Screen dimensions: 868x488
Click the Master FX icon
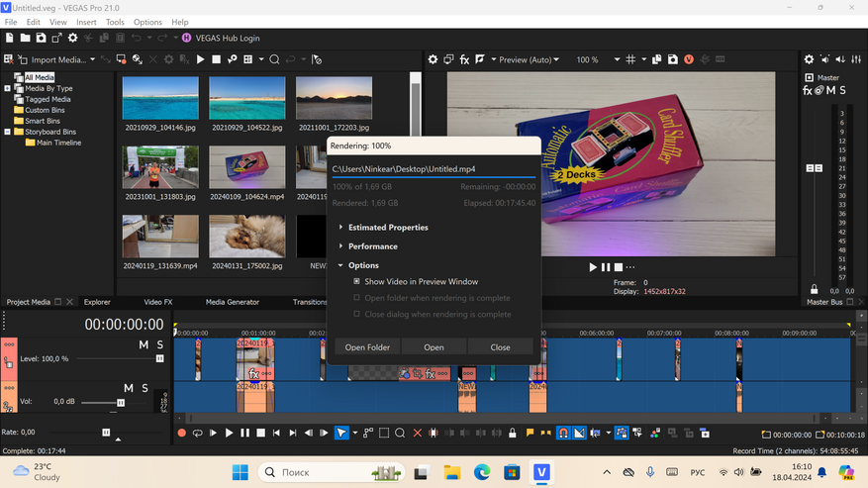(x=809, y=91)
